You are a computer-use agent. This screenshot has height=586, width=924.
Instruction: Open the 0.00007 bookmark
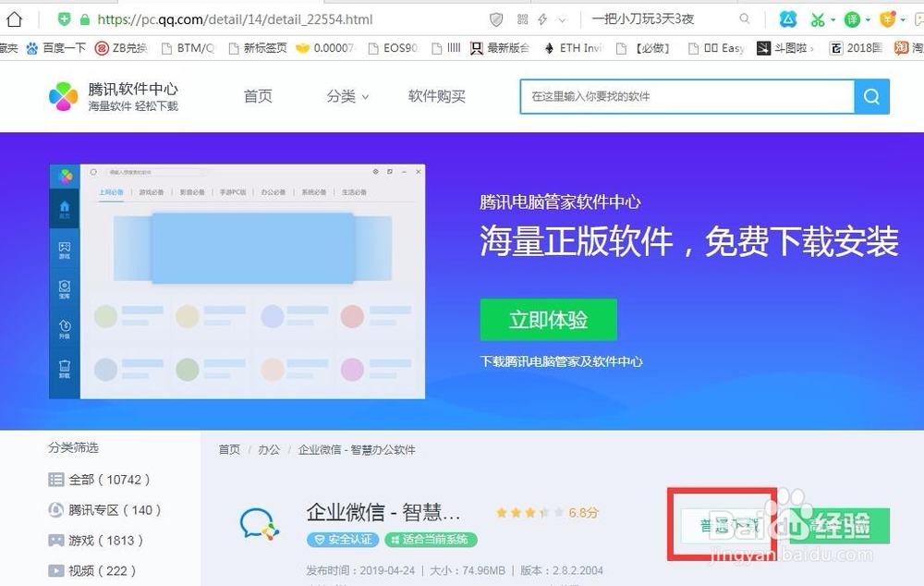(324, 48)
